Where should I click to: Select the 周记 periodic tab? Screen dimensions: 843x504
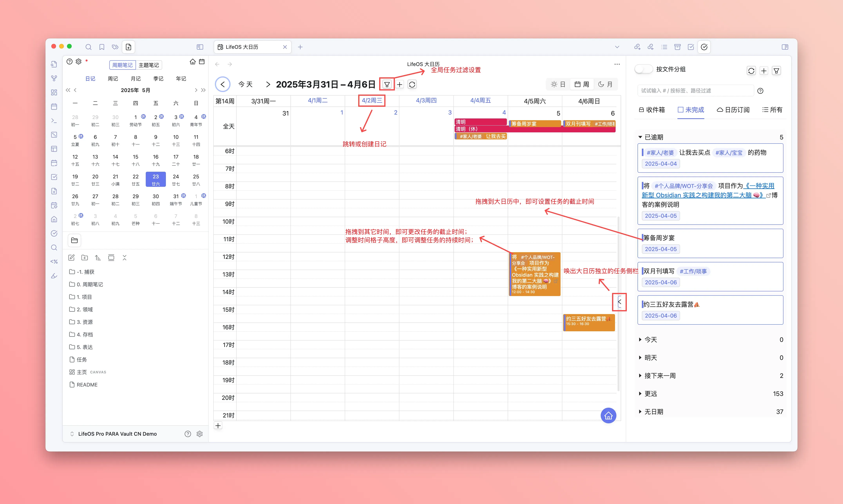113,79
